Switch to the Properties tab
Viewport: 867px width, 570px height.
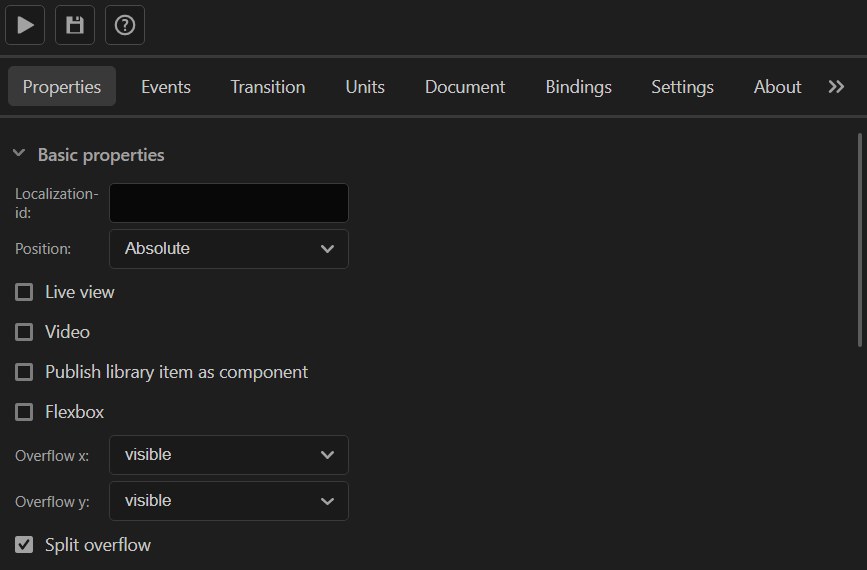(x=62, y=87)
